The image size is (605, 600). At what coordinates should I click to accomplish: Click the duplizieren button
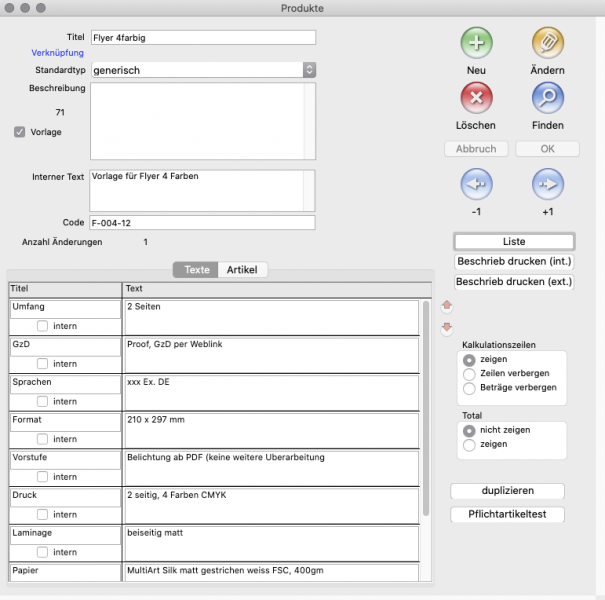pyautogui.click(x=508, y=491)
